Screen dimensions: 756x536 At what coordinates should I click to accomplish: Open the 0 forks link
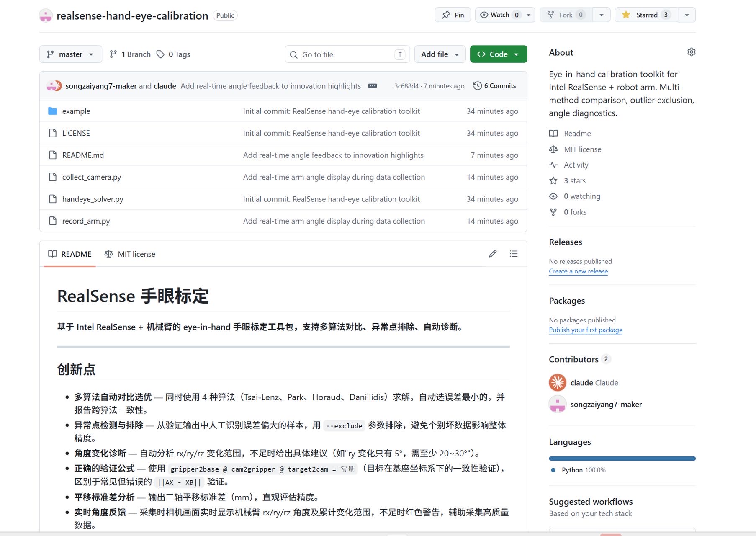click(x=575, y=212)
